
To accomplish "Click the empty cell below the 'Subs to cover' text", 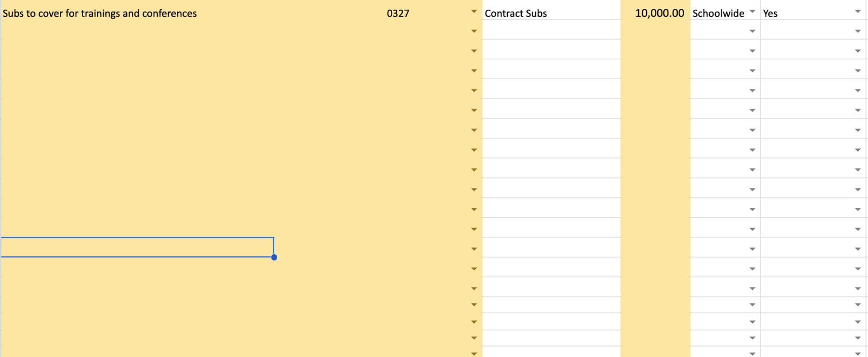I will [x=137, y=30].
